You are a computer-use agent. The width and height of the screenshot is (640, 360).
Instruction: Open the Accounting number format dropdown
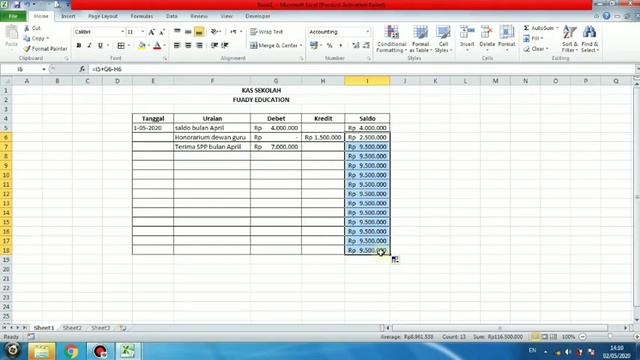point(367,32)
